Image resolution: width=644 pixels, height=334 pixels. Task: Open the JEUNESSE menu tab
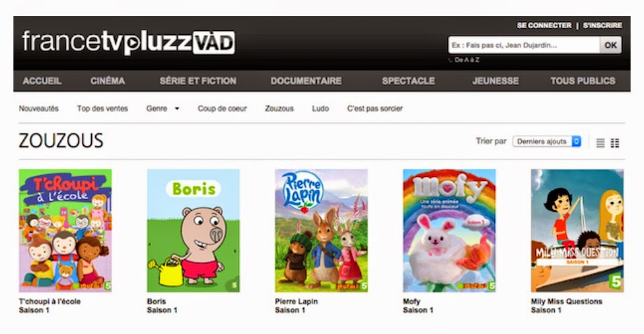(495, 81)
